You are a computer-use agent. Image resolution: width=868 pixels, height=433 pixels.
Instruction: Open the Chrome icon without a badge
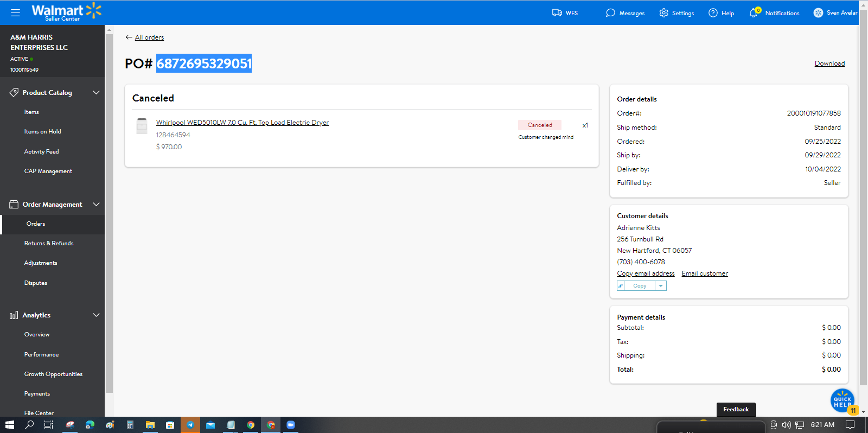(251, 425)
